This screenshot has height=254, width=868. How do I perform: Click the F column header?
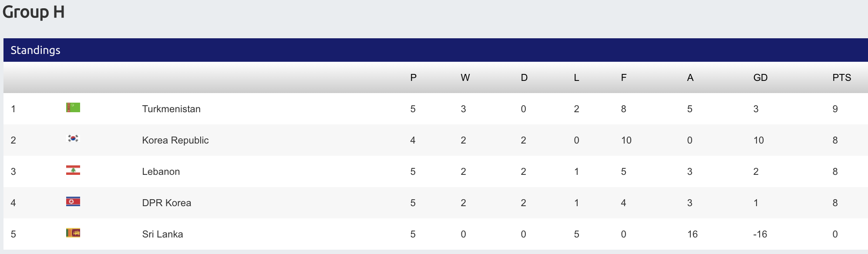click(x=624, y=77)
